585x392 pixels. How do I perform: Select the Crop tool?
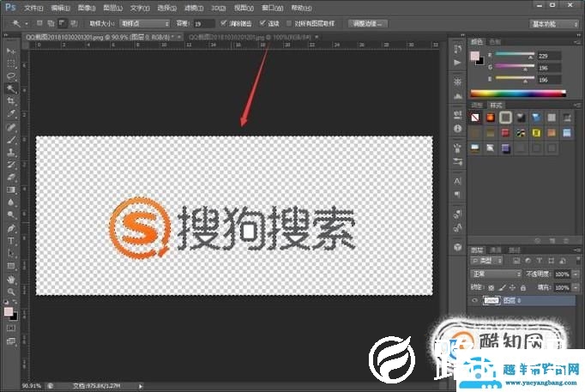tap(11, 101)
